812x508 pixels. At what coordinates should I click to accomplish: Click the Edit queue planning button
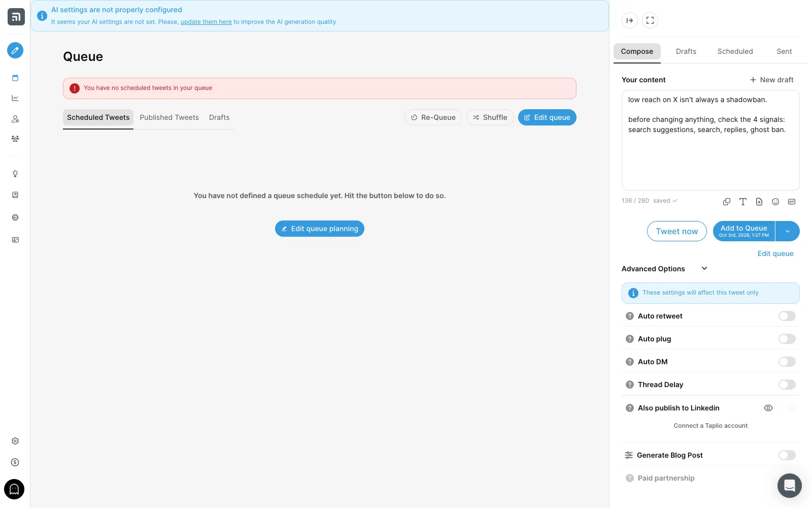tap(320, 229)
